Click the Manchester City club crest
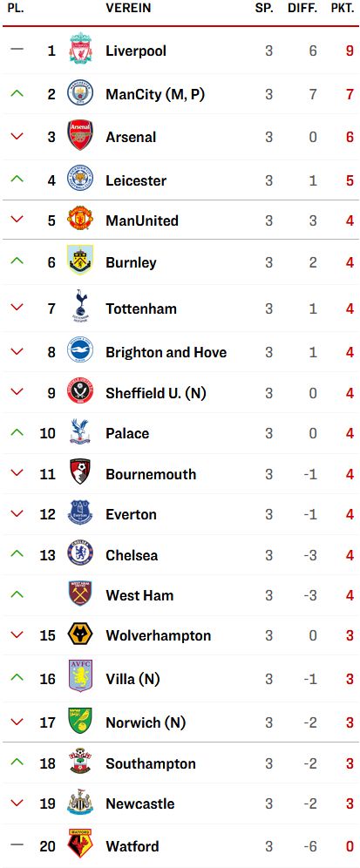This screenshot has width=360, height=868. click(x=80, y=92)
